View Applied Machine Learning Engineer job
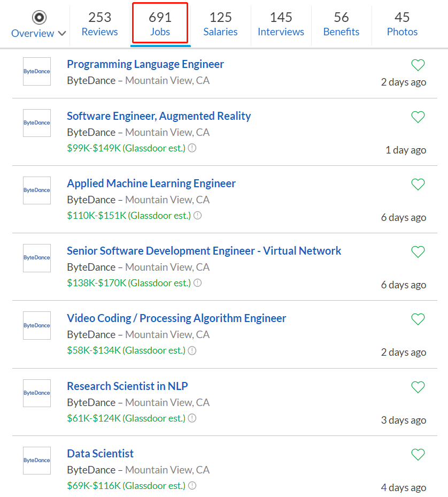448x497 pixels. [x=151, y=183]
